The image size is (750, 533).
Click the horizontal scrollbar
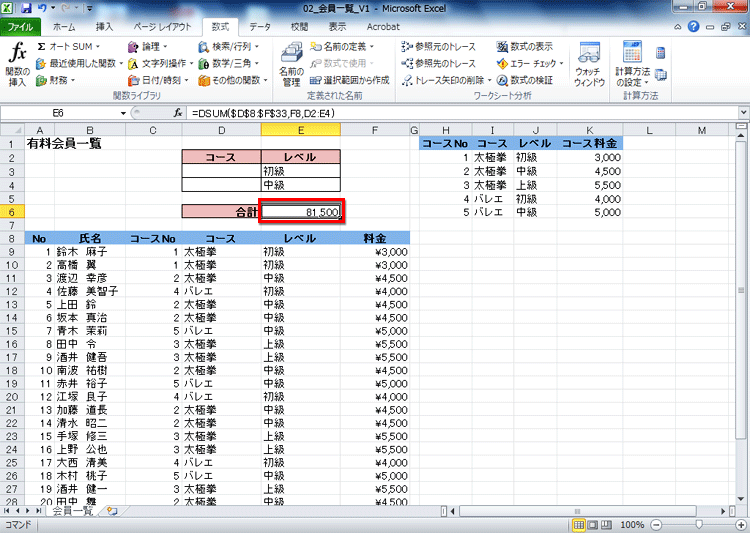[x=576, y=511]
